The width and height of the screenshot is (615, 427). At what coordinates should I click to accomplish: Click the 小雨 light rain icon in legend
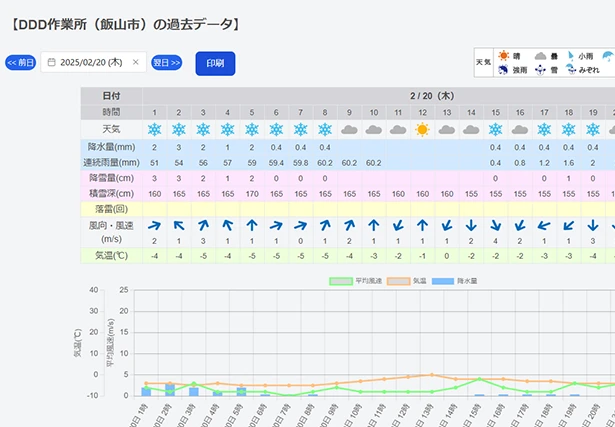point(569,56)
